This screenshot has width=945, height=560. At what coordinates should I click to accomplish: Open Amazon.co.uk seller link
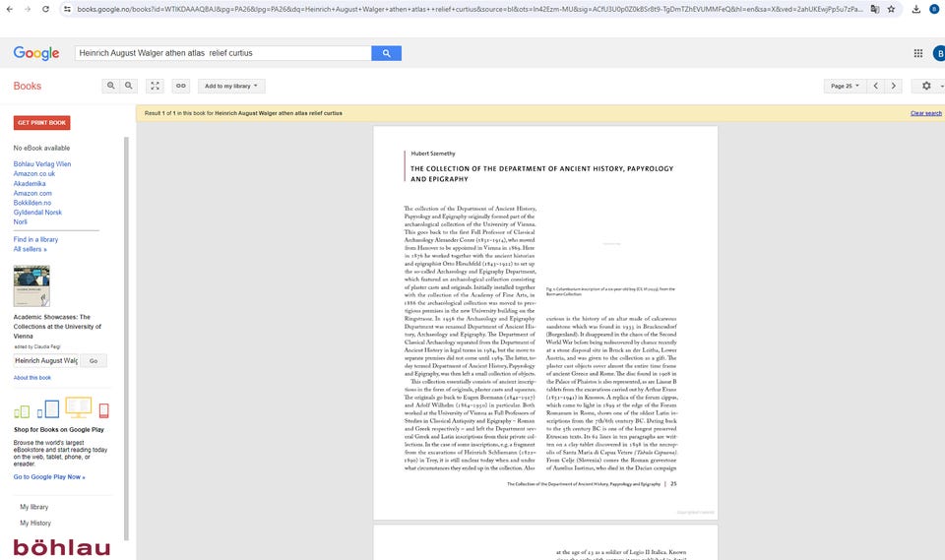pyautogui.click(x=34, y=173)
